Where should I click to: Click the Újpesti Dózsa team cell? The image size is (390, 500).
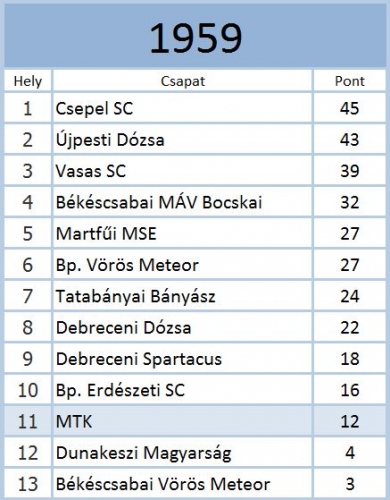pos(182,139)
